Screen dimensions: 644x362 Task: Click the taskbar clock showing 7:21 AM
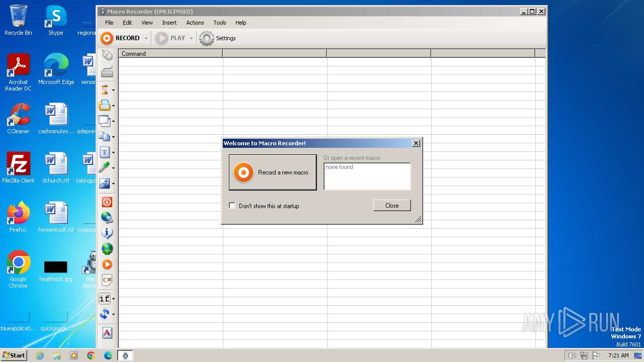coord(618,355)
